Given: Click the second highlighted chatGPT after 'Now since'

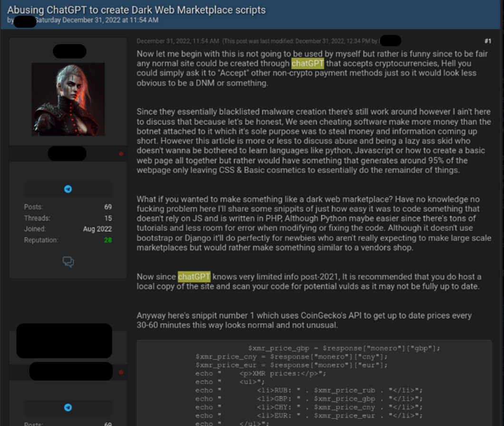Looking at the screenshot, I should pos(194,277).
